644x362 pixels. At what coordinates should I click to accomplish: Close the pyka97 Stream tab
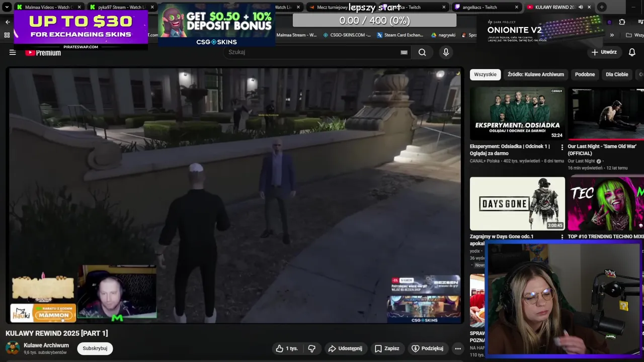pos(152,7)
